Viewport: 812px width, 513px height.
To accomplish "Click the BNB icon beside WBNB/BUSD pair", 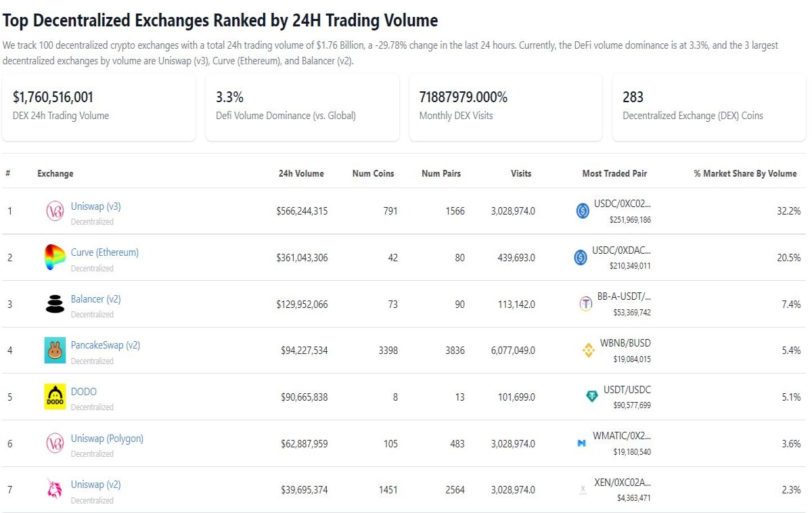I will (x=589, y=351).
